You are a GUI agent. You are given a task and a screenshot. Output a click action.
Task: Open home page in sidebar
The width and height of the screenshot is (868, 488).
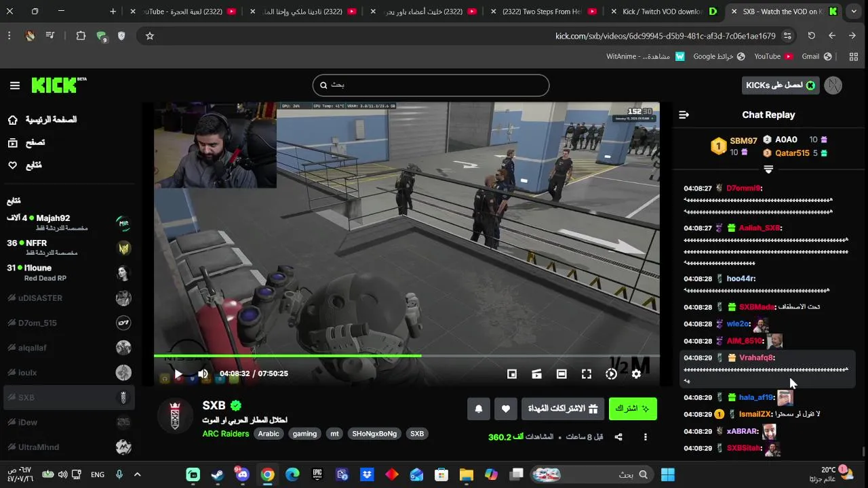42,120
